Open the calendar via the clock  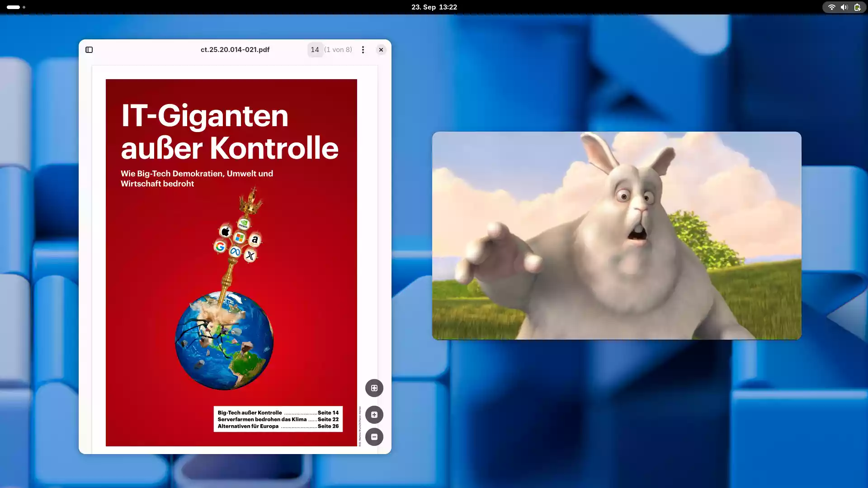pyautogui.click(x=434, y=7)
